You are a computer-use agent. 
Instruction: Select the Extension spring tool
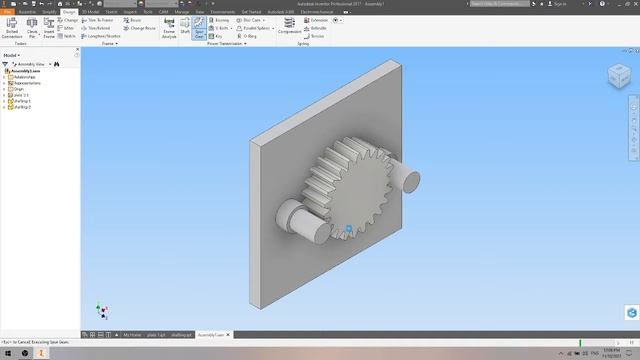pos(316,20)
